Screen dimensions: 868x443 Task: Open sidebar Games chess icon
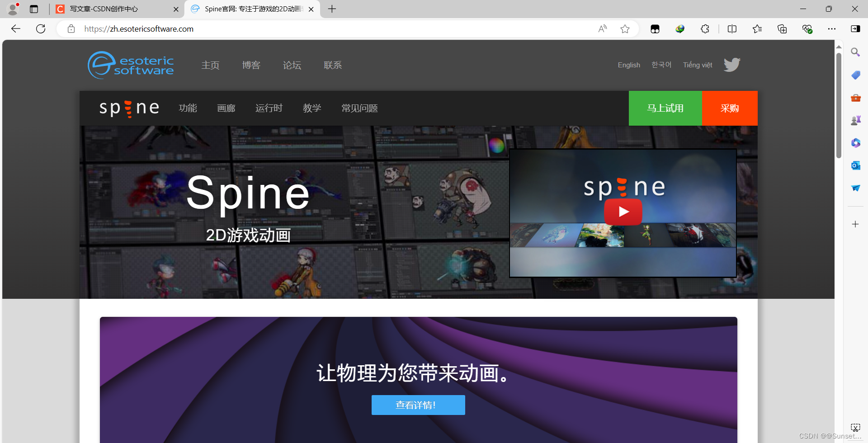point(855,120)
